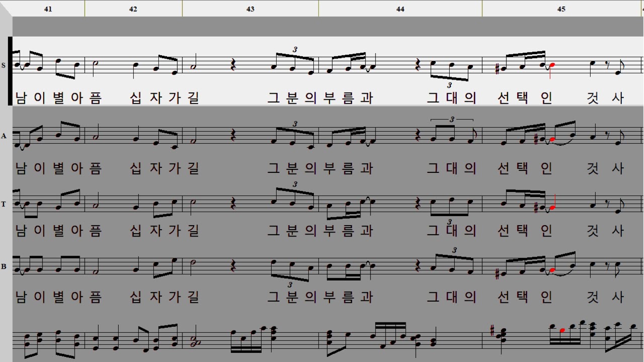Screen dimensions: 644x362
Task: Select measure 45 in the top ruler
Action: pos(561,9)
